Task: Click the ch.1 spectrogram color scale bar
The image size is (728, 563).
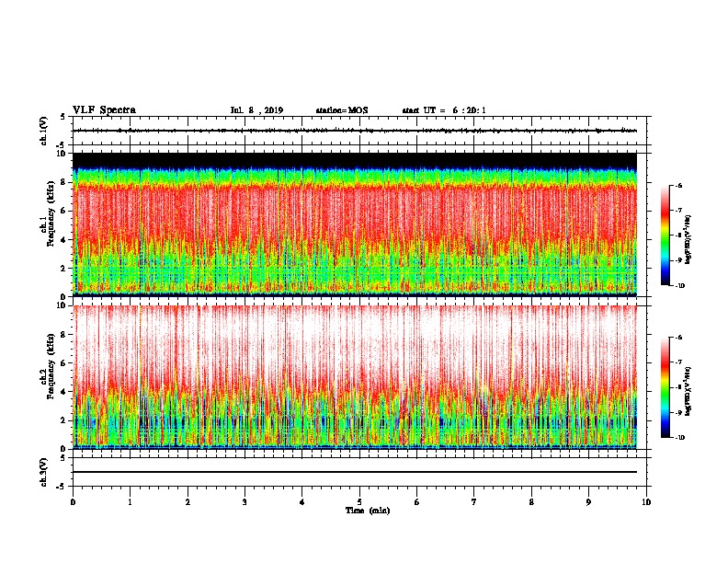Action: click(665, 236)
